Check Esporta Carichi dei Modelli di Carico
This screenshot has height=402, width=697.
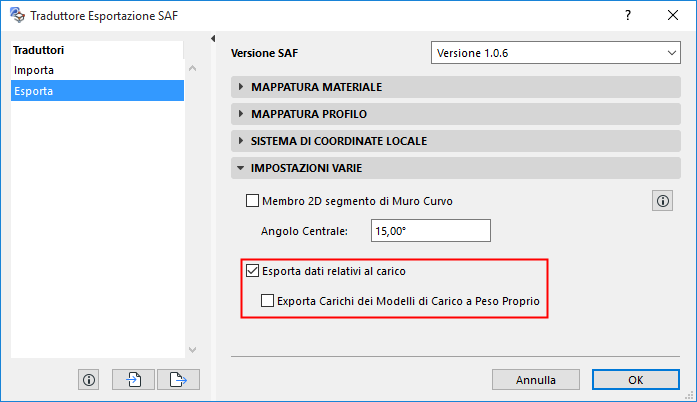[267, 299]
